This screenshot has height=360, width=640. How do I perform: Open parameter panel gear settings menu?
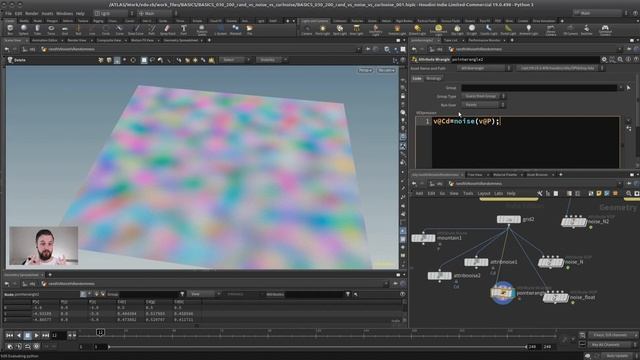click(604, 60)
